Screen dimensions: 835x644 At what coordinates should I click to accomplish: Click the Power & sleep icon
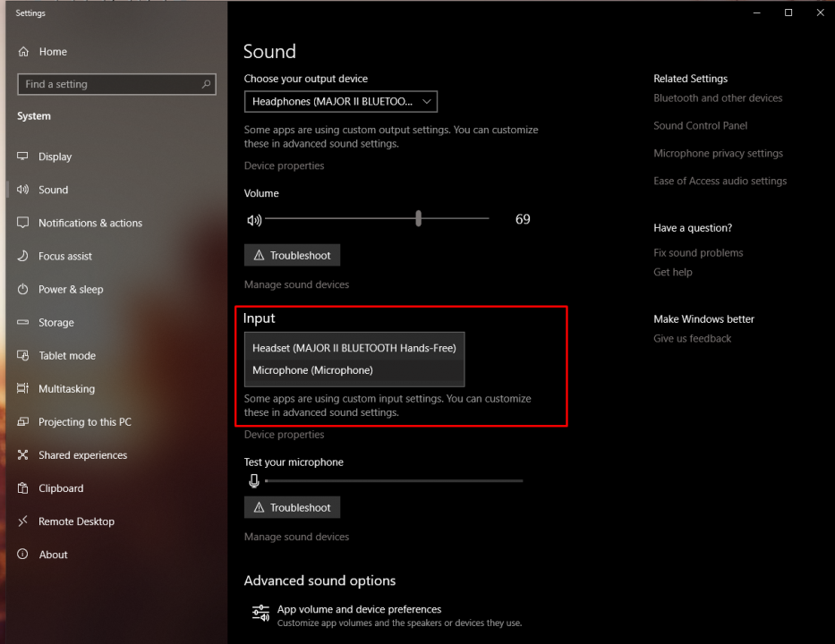tap(23, 290)
